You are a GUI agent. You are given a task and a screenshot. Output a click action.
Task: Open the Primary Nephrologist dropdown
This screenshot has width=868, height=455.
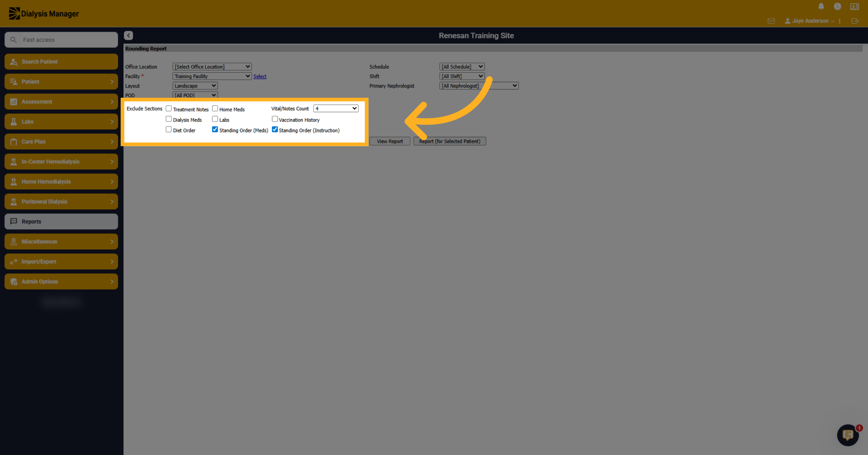[x=479, y=86]
